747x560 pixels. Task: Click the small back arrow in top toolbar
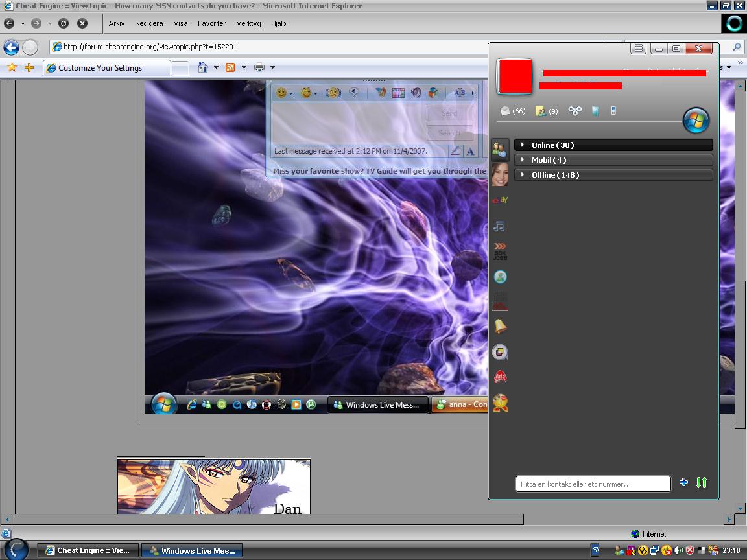[x=9, y=23]
